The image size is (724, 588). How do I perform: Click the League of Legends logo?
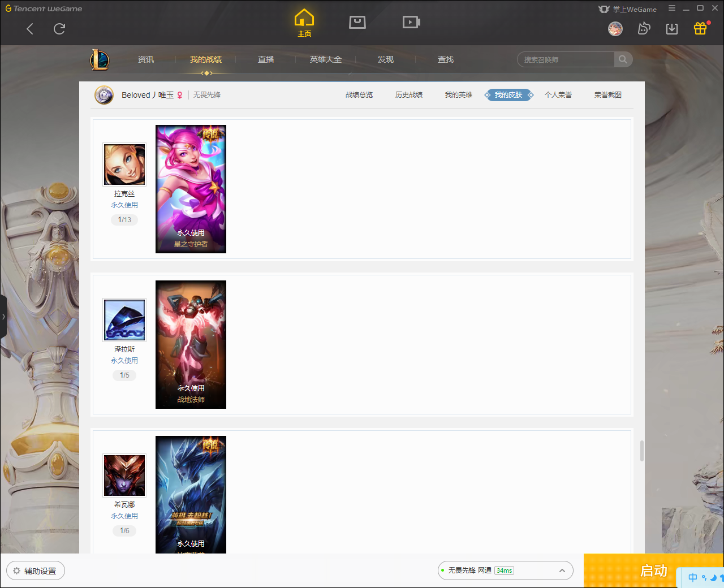click(x=100, y=59)
